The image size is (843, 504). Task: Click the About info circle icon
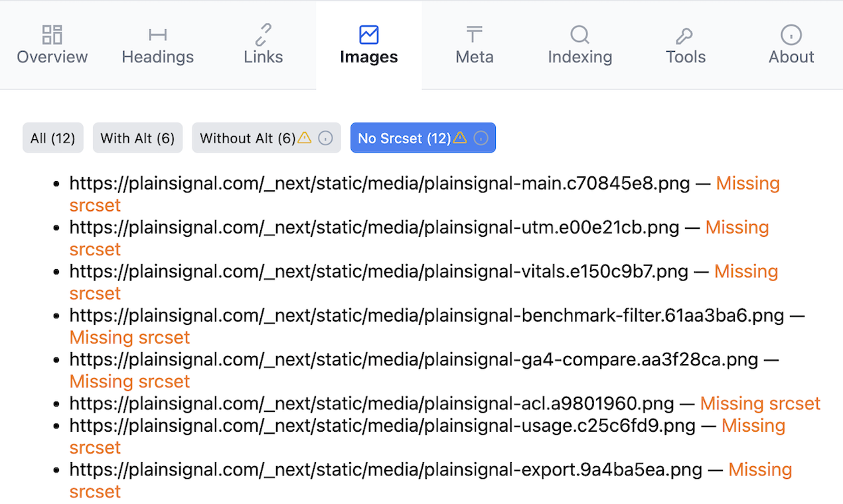pyautogui.click(x=791, y=34)
